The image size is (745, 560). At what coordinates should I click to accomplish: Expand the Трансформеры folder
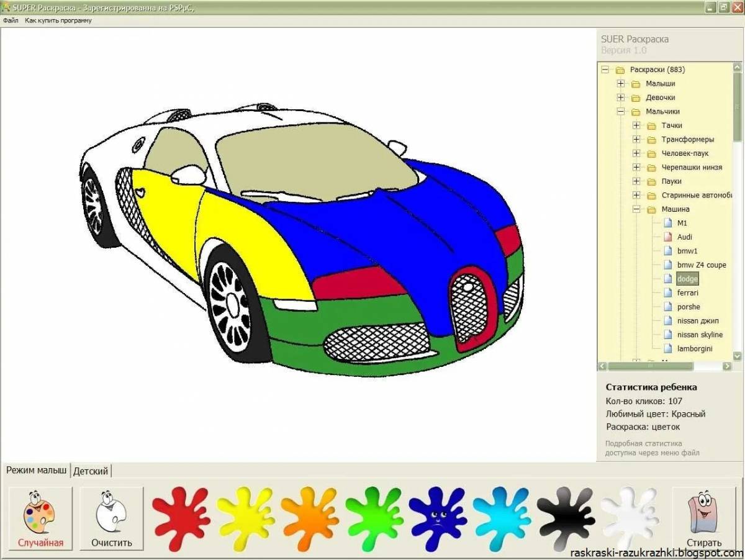636,140
